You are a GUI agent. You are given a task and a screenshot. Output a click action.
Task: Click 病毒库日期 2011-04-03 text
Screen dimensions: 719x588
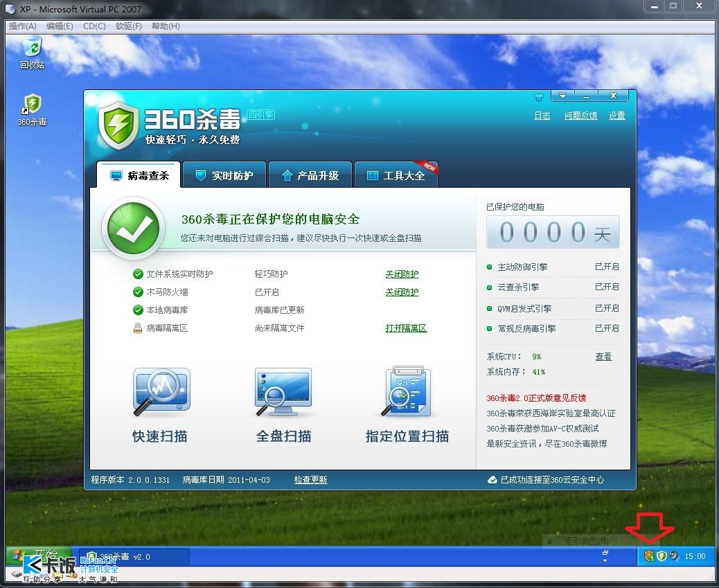226,480
